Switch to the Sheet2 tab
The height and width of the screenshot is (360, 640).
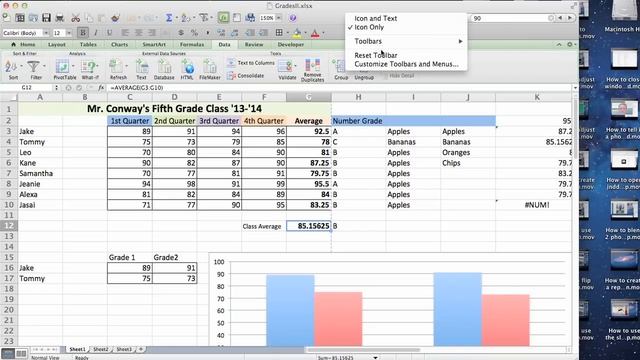100,349
